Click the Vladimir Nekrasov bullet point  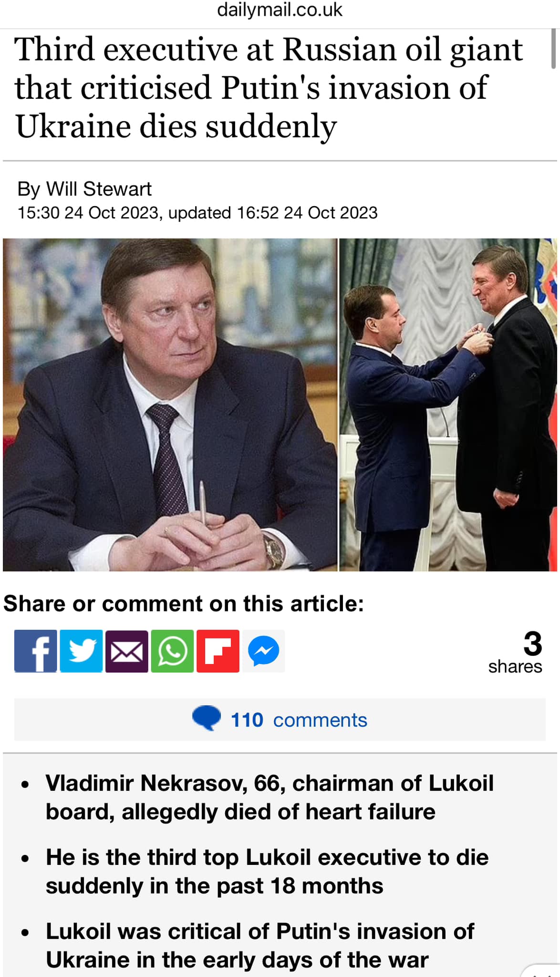[x=270, y=797]
